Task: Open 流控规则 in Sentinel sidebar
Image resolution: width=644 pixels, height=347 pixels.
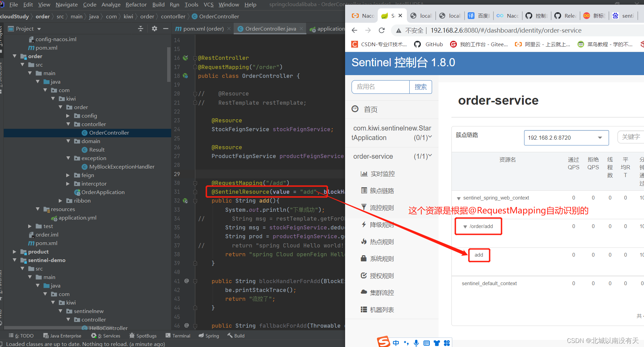Action: (x=377, y=208)
